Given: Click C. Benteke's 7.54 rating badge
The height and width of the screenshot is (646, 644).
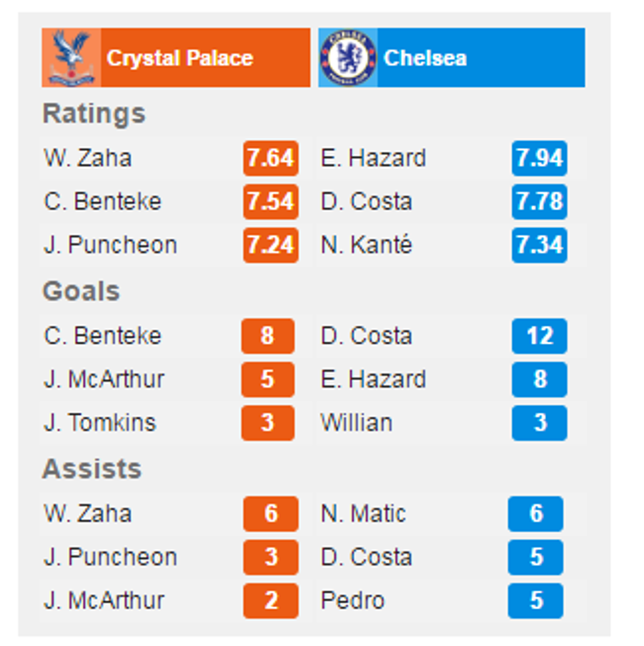Looking at the screenshot, I should (x=270, y=202).
